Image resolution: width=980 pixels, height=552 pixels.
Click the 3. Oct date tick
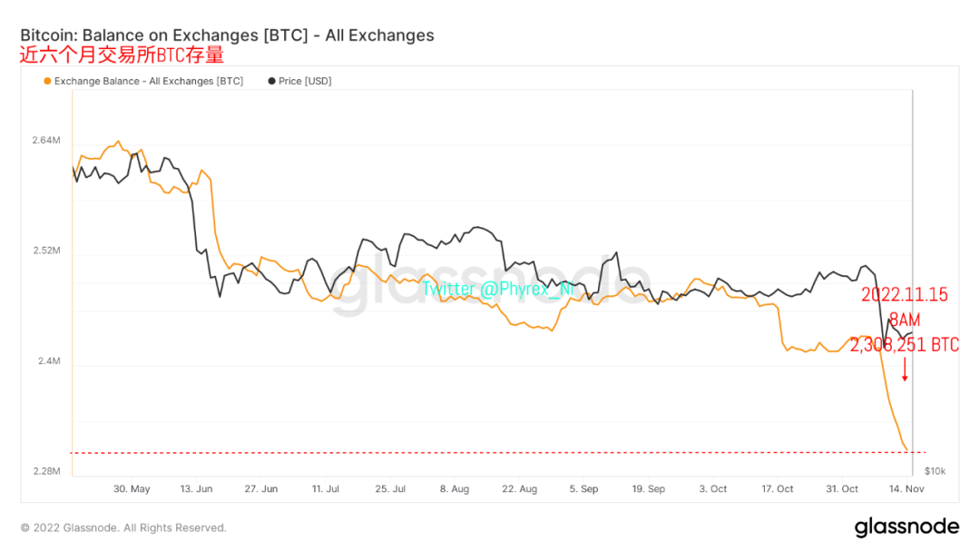(713, 488)
